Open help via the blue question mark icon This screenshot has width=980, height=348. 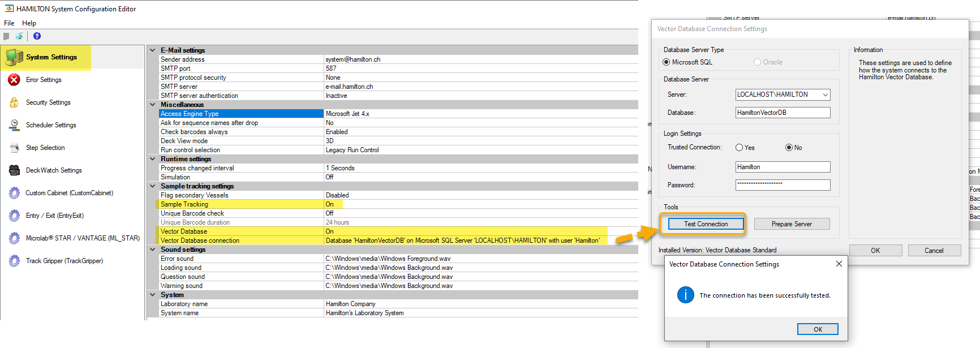[x=37, y=36]
